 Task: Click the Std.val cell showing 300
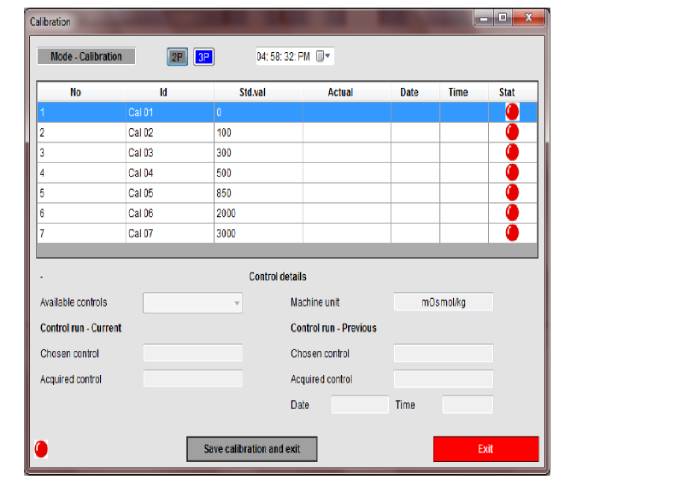pos(258,152)
